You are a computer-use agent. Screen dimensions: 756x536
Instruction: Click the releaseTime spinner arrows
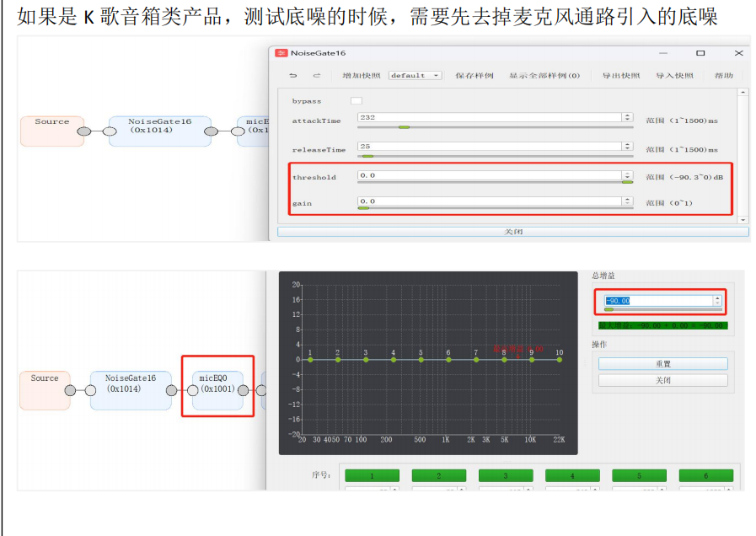tap(627, 146)
